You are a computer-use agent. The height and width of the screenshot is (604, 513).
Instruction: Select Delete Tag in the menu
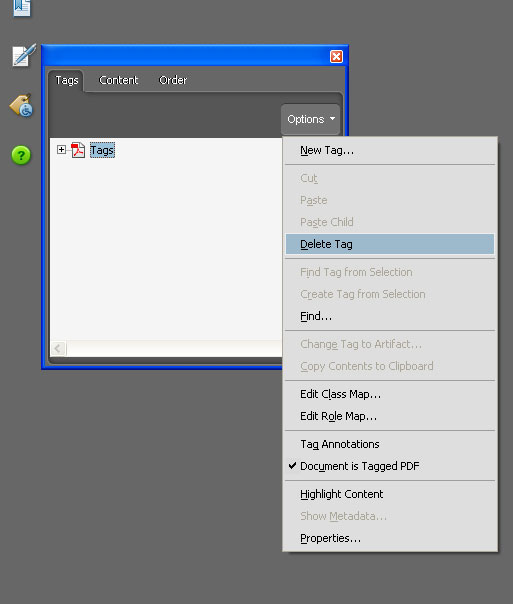click(390, 244)
